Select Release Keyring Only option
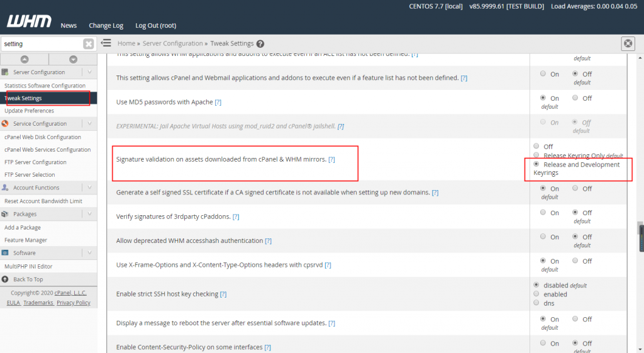 (536, 155)
